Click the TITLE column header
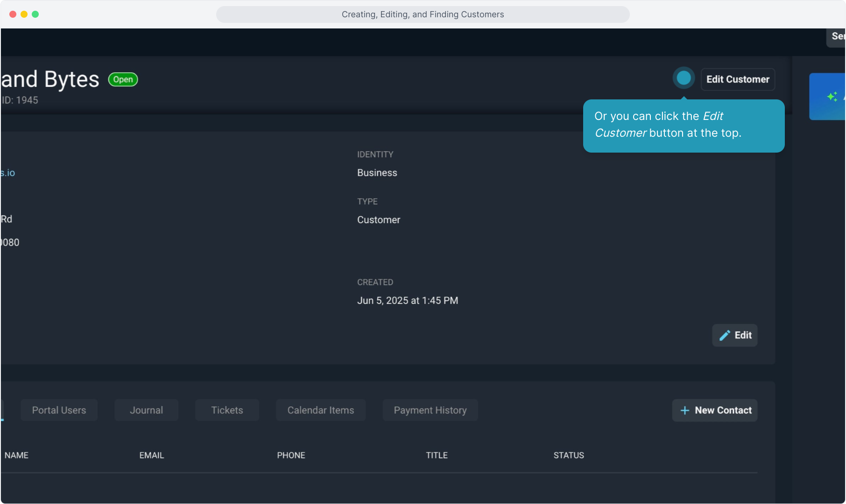The height and width of the screenshot is (504, 846). pyautogui.click(x=437, y=455)
